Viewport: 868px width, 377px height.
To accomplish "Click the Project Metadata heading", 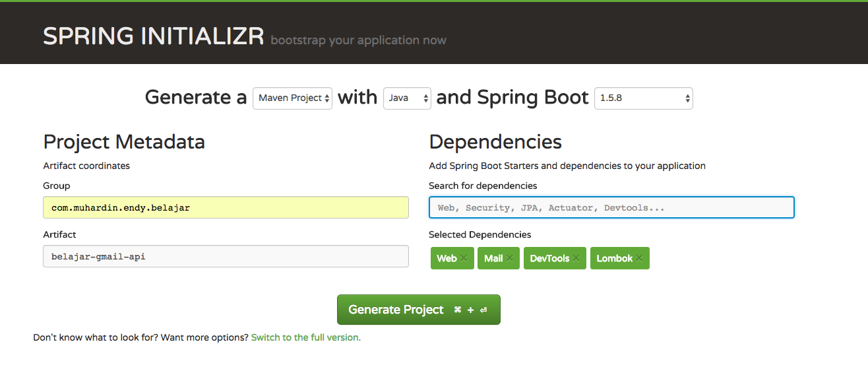I will coord(124,141).
